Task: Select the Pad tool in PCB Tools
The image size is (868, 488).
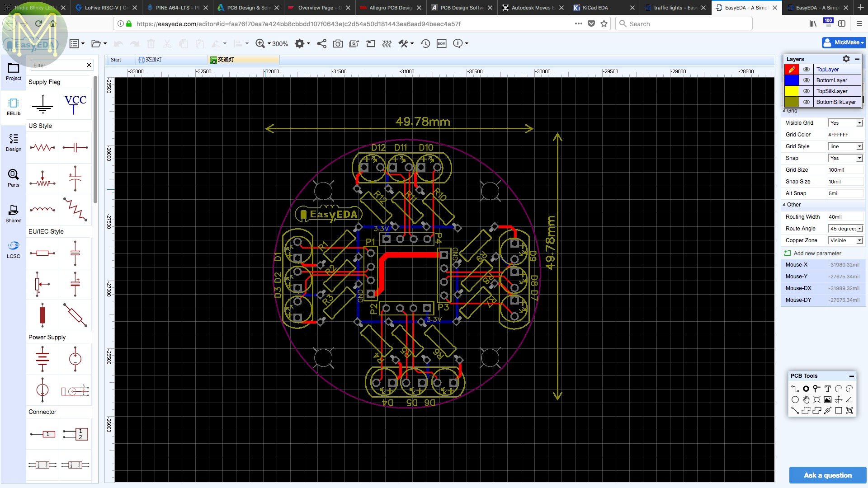Action: [806, 389]
